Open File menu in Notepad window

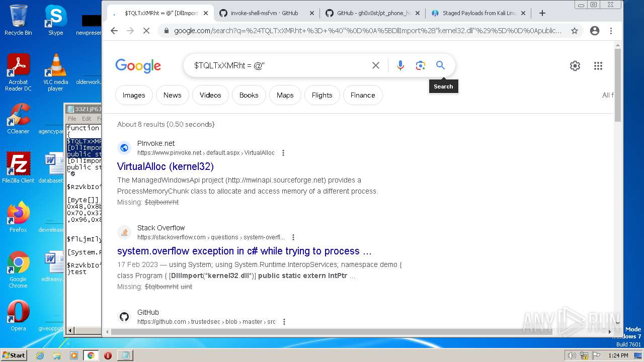72,119
